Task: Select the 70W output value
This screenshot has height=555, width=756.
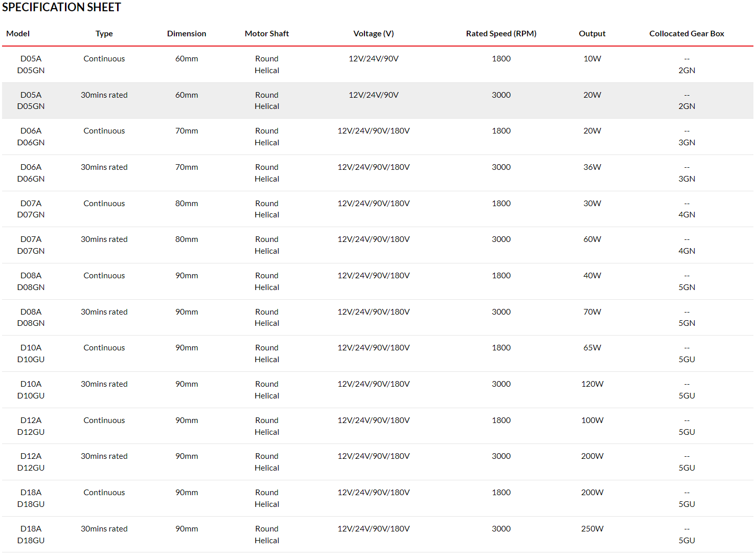Action: pos(592,312)
